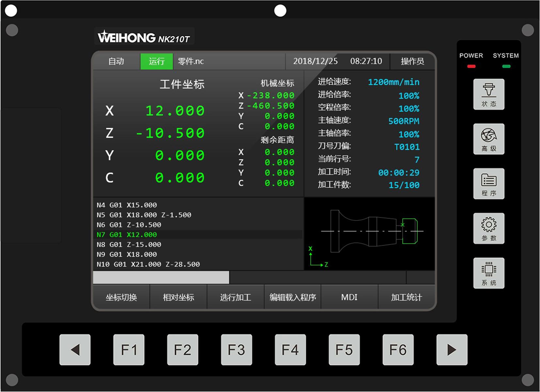Click the 空程倍率 100% value
The height and width of the screenshot is (392, 540).
click(409, 108)
